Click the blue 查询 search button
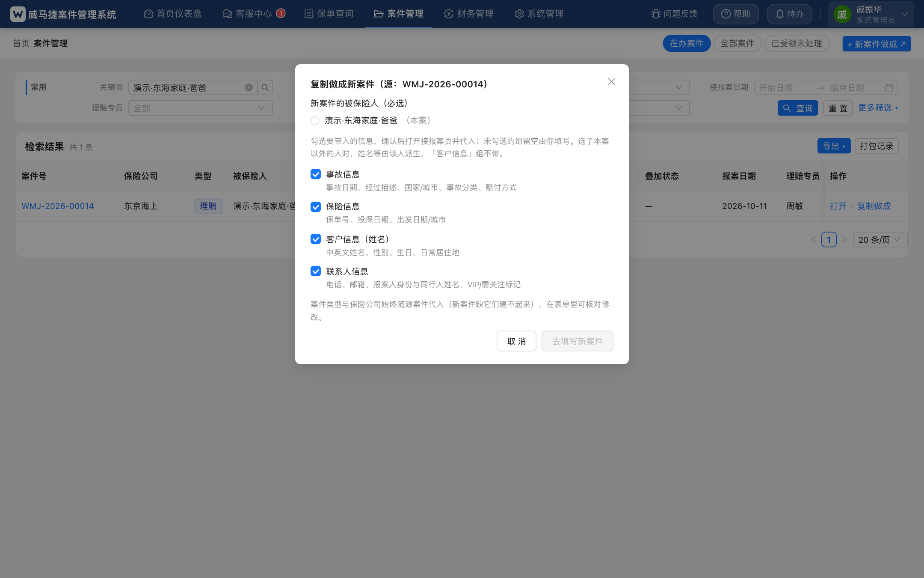924x578 pixels. (798, 108)
